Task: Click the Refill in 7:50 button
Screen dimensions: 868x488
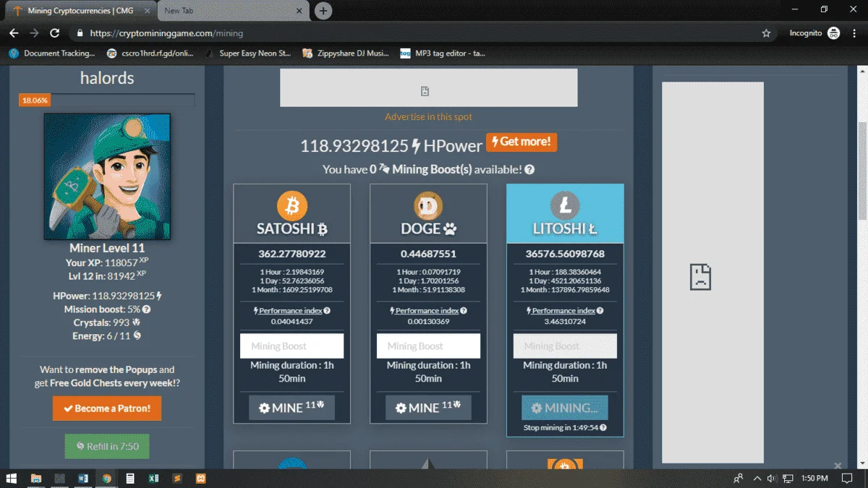Action: point(107,446)
